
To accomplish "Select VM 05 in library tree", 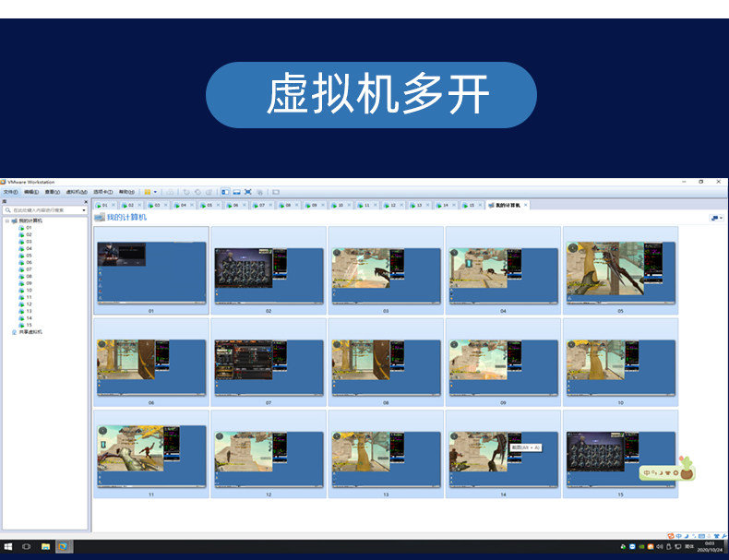I will (26, 256).
